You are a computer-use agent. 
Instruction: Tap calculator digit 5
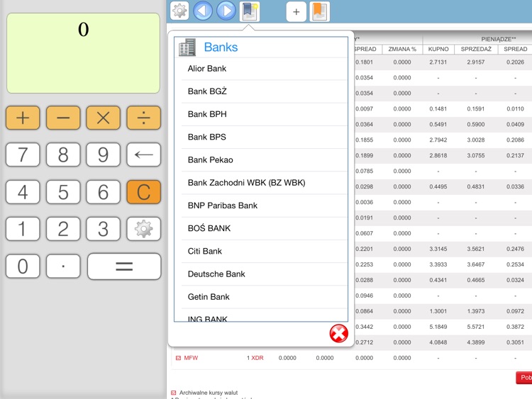(63, 192)
